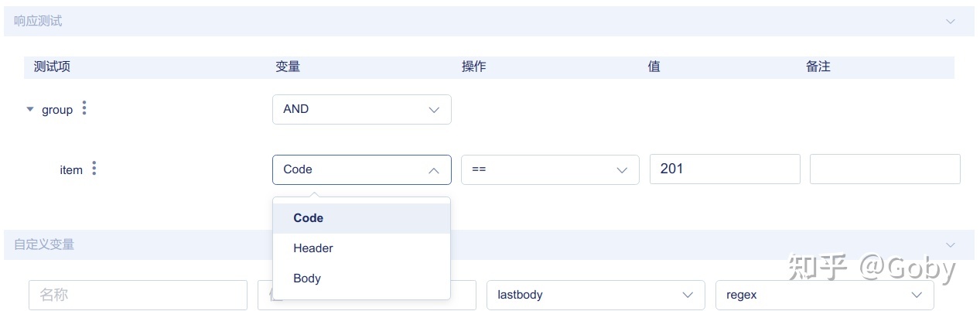
Task: Click the 自定义变量 section header title
Action: (x=44, y=244)
